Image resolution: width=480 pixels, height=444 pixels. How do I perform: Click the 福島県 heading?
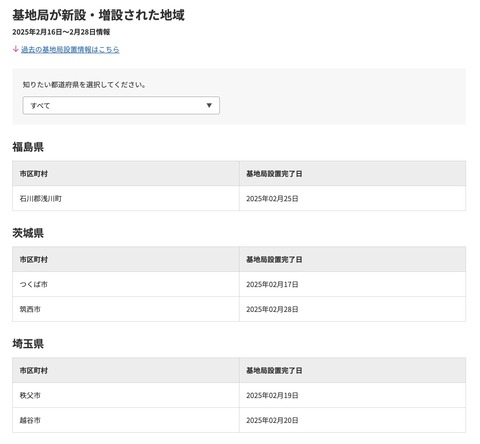(28, 147)
